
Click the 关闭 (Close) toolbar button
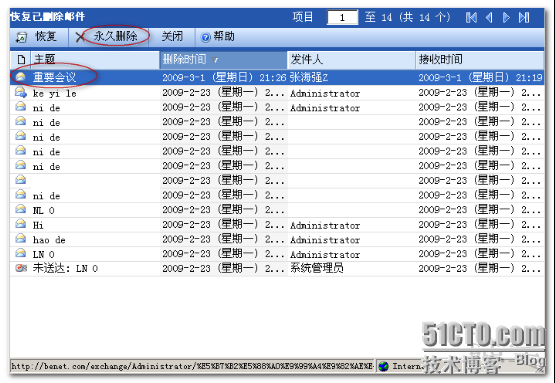tap(172, 36)
